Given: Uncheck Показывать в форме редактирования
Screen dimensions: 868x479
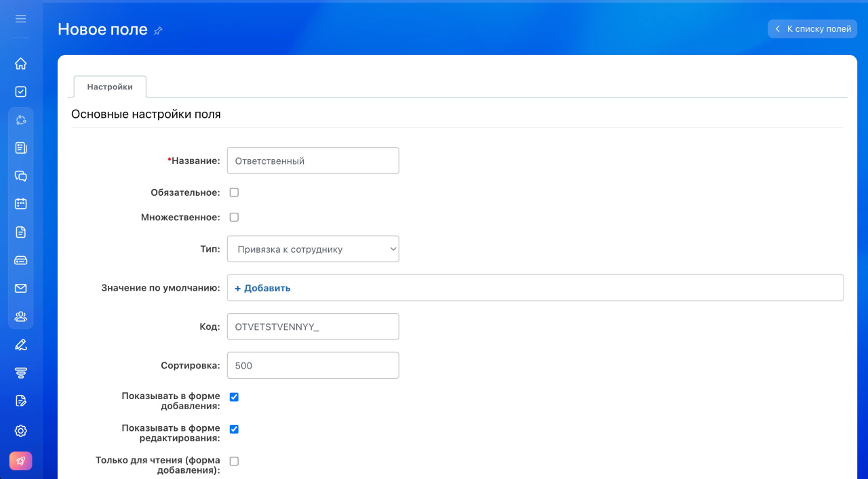Looking at the screenshot, I should coord(234,429).
